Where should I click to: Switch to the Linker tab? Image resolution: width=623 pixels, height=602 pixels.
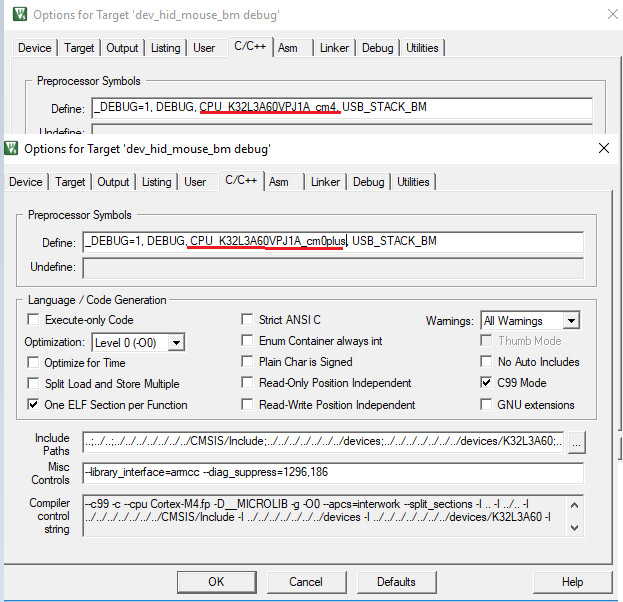point(325,182)
